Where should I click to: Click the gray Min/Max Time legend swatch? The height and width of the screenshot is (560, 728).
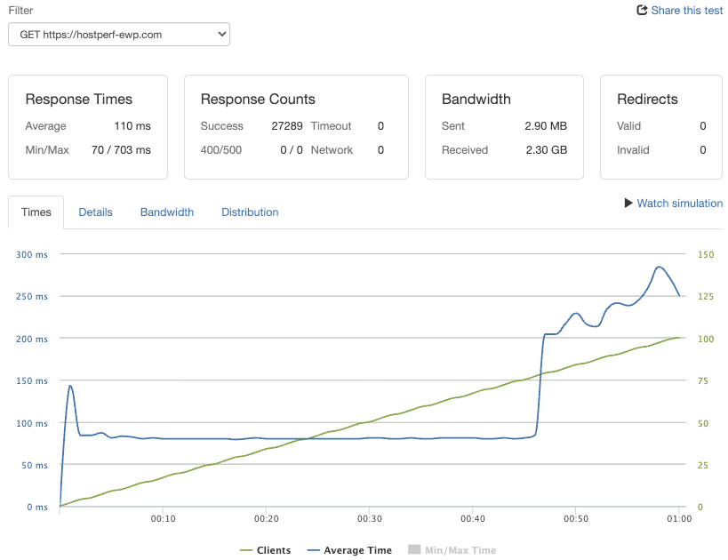tap(414, 549)
